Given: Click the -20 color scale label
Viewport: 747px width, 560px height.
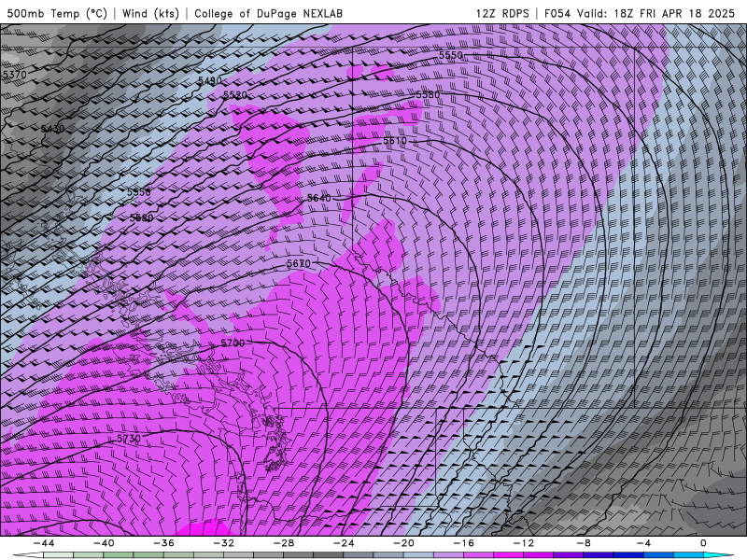Looking at the screenshot, I should (x=404, y=543).
